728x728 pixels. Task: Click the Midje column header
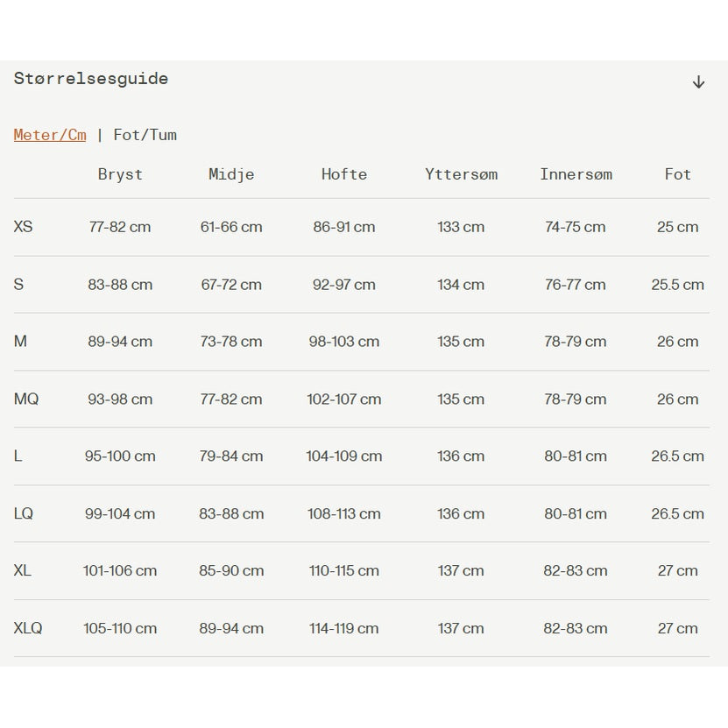pyautogui.click(x=231, y=174)
